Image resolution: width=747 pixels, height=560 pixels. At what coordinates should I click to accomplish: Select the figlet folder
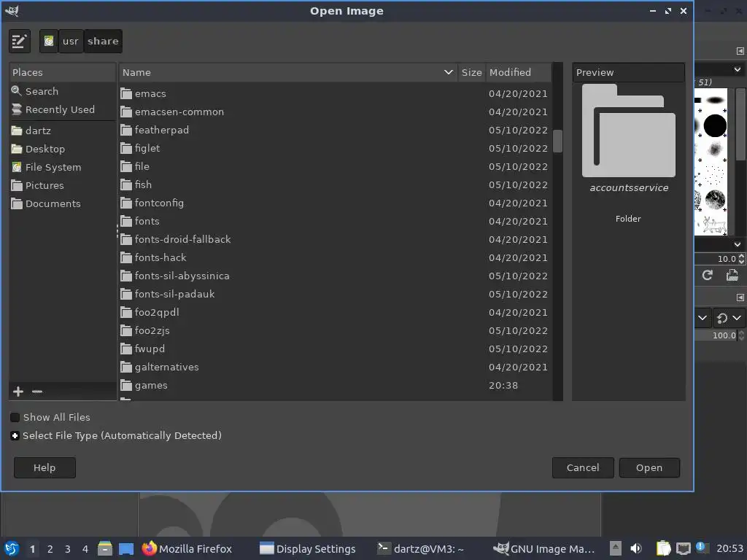tap(336, 148)
